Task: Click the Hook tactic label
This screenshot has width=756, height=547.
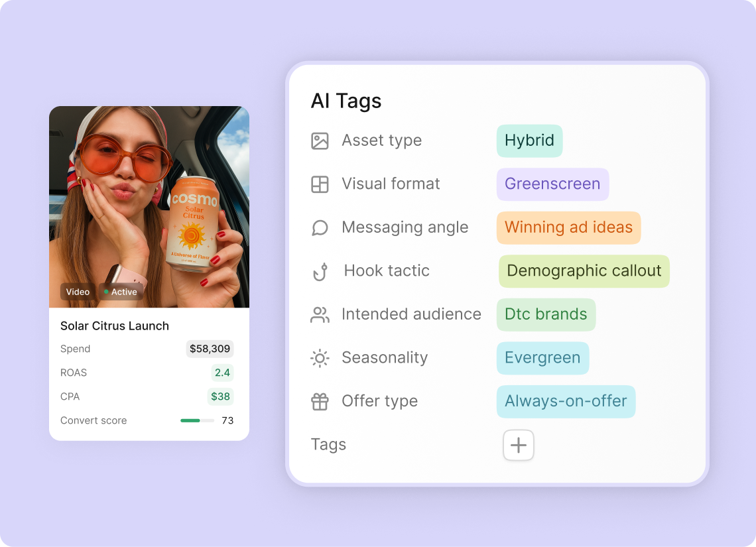Action: (387, 271)
